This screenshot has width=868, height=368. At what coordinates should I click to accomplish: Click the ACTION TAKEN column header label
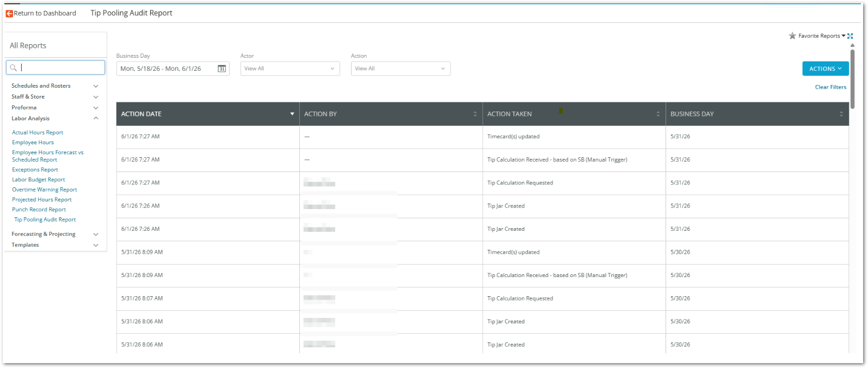[509, 114]
